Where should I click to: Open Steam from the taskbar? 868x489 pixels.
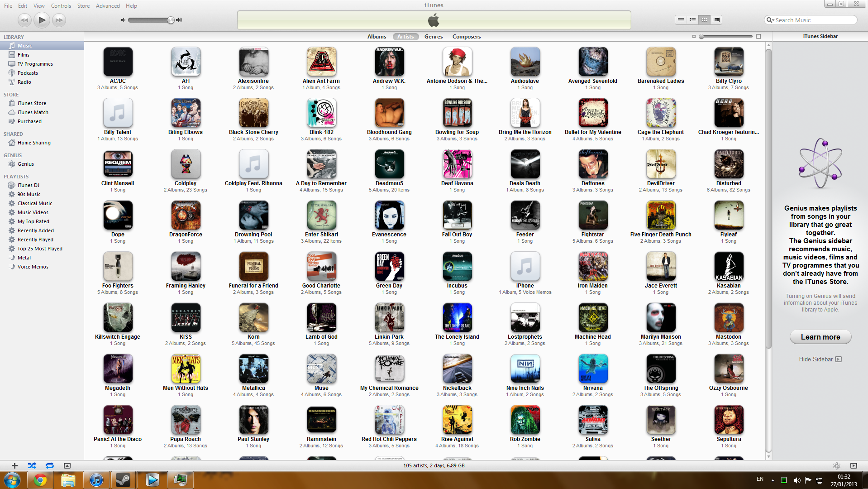(124, 480)
